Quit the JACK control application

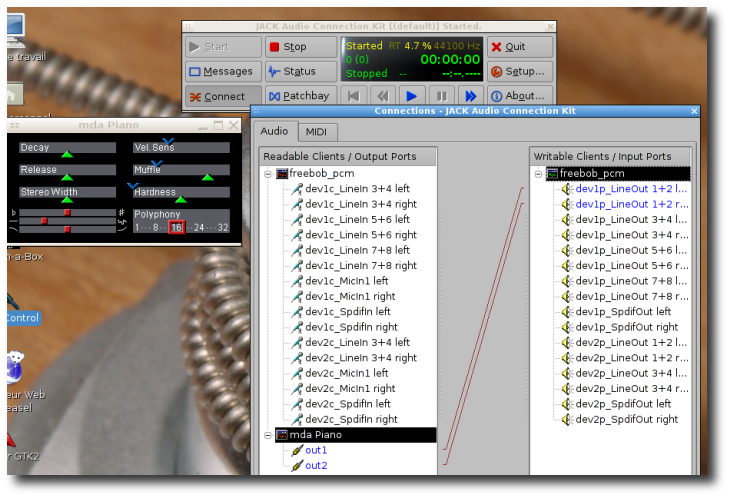[520, 47]
